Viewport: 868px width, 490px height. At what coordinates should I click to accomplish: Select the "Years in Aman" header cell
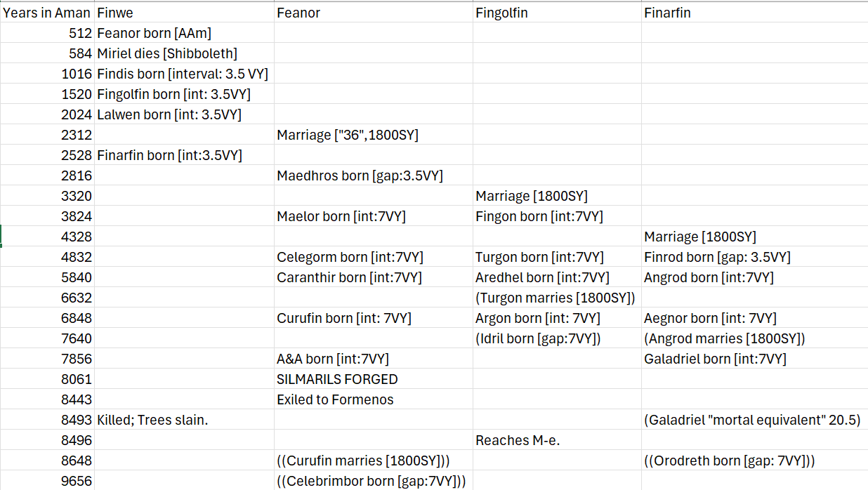(x=47, y=13)
